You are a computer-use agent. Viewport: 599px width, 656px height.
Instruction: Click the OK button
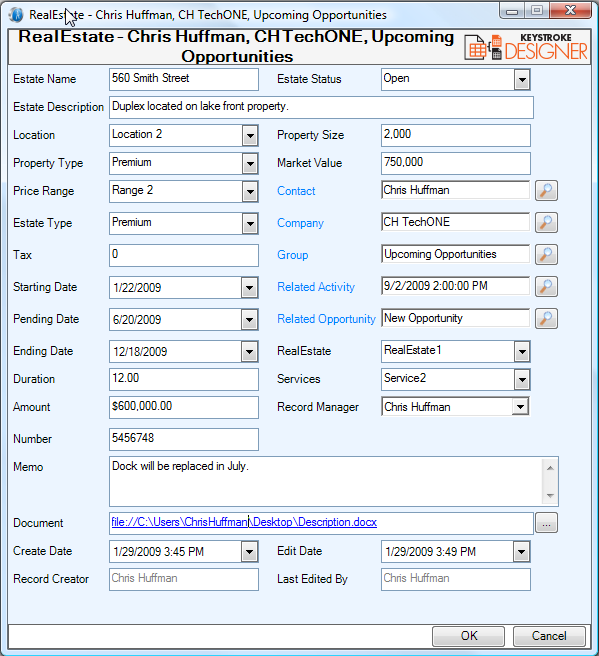(x=468, y=636)
